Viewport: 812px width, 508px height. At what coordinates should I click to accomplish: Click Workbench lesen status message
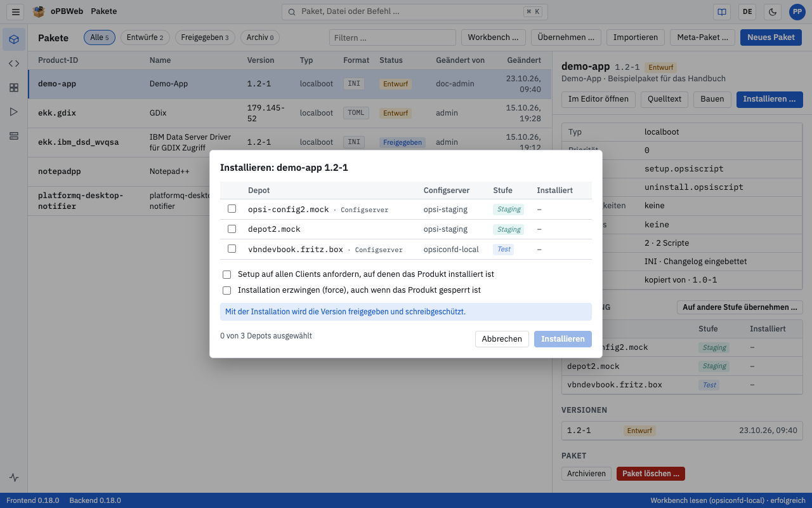tap(728, 500)
